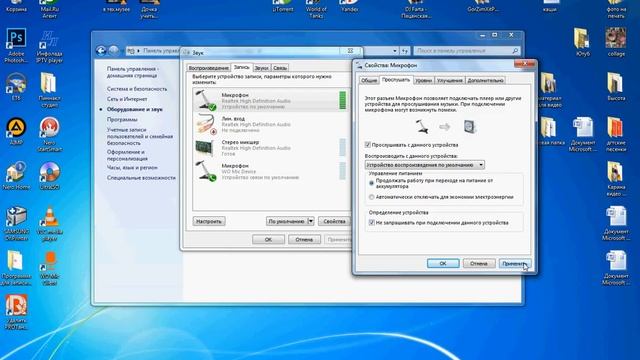Expand the По умолчанию button arrow

311,221
